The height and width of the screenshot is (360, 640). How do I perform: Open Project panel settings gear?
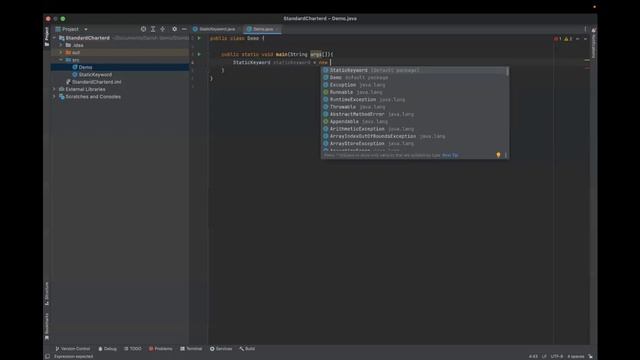[175, 29]
